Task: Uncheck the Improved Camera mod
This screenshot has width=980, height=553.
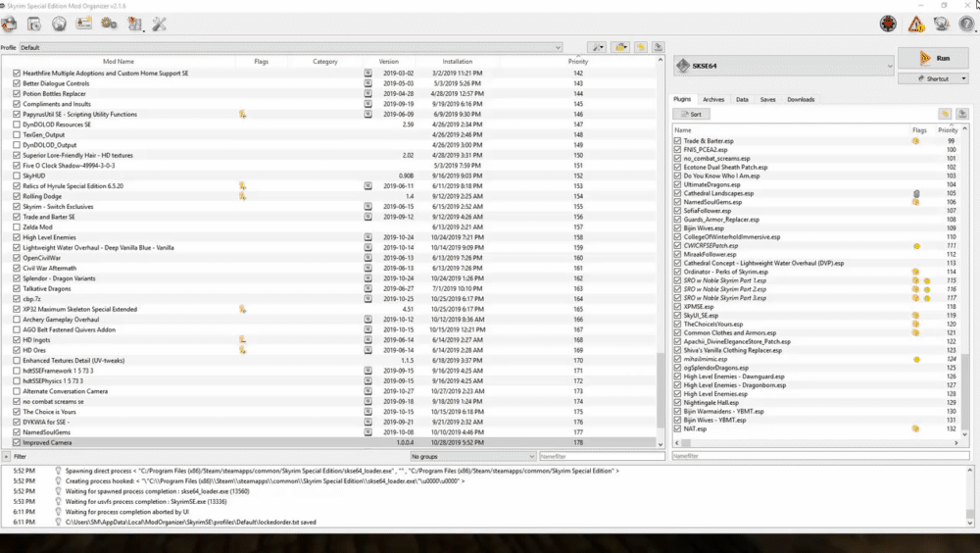Action: (x=17, y=443)
